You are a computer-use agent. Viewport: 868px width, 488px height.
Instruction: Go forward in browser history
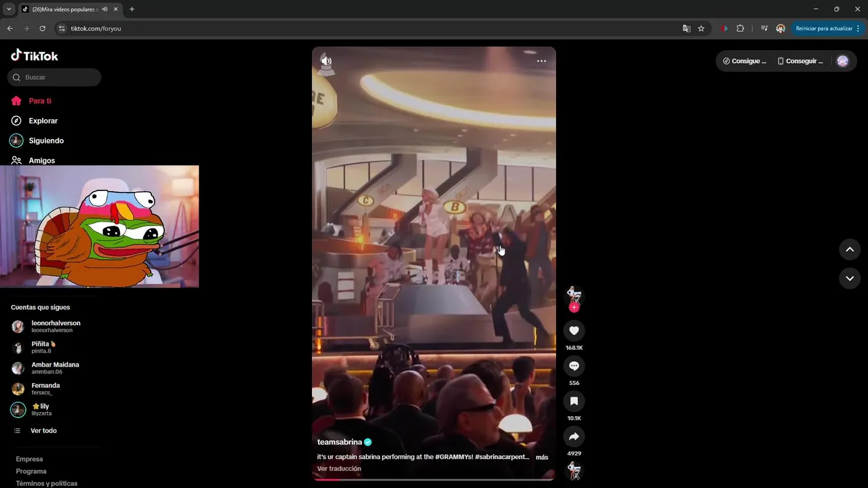[x=26, y=28]
